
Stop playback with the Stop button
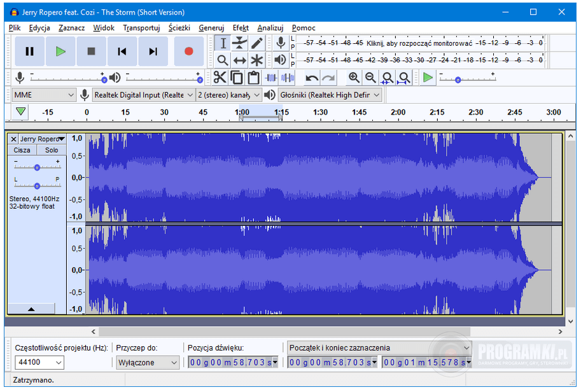click(91, 51)
